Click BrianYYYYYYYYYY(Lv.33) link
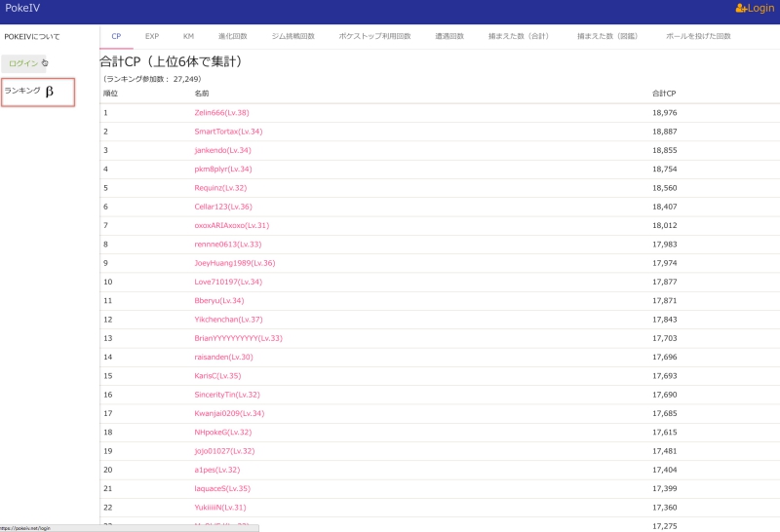The width and height of the screenshot is (780, 532). [238, 339]
